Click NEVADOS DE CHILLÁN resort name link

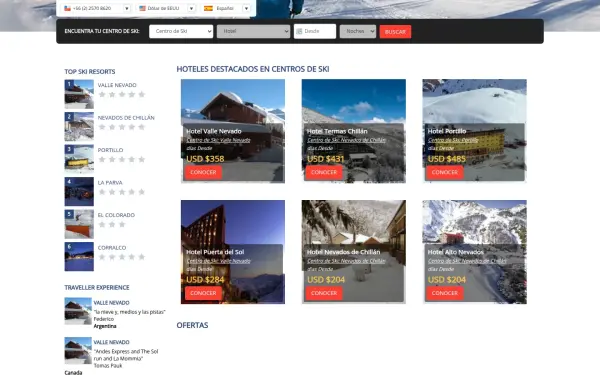pos(126,117)
